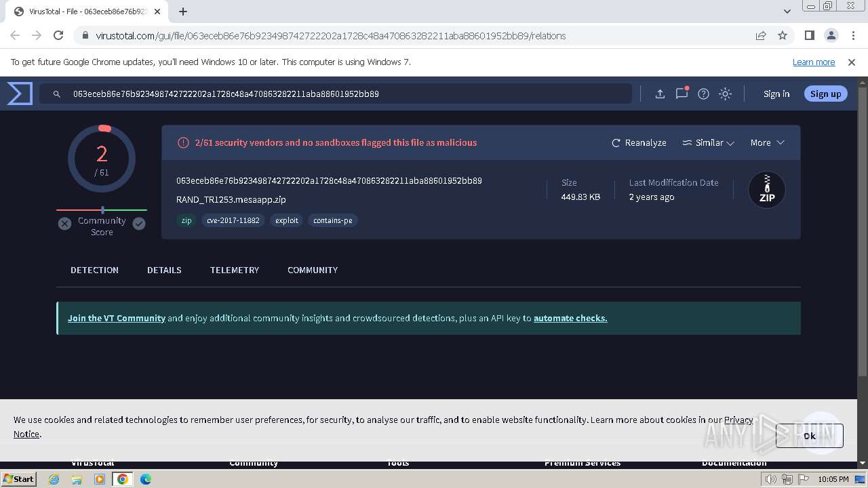Toggle the light/dark theme sun icon
Screen dimensions: 868x488
[725, 94]
